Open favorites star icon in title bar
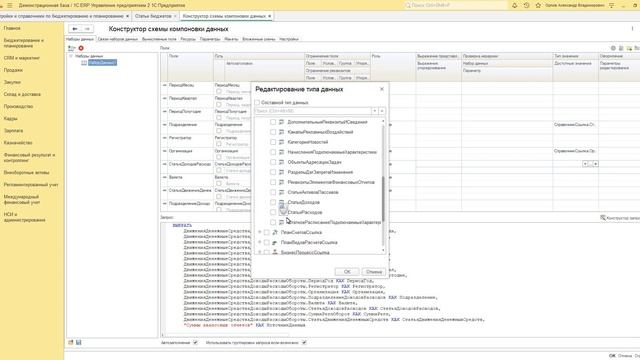 tap(538, 5)
